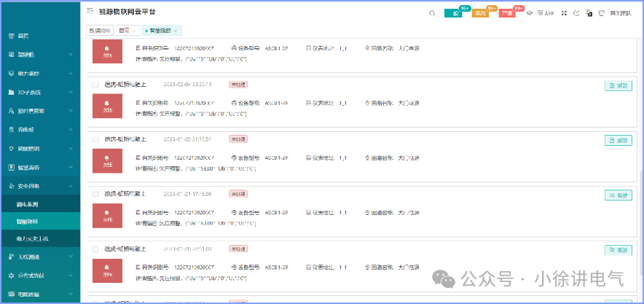Click the red 欠压 tile of 2023-01-21 alarm
The width and height of the screenshot is (644, 304).
(x=107, y=216)
